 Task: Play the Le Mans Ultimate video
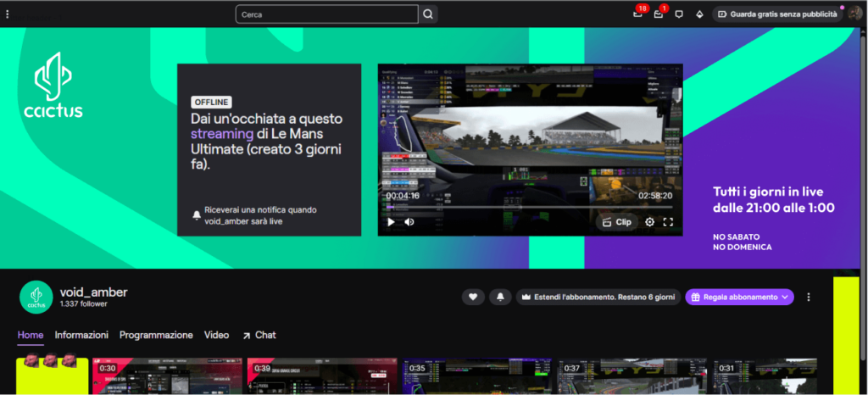click(x=391, y=222)
